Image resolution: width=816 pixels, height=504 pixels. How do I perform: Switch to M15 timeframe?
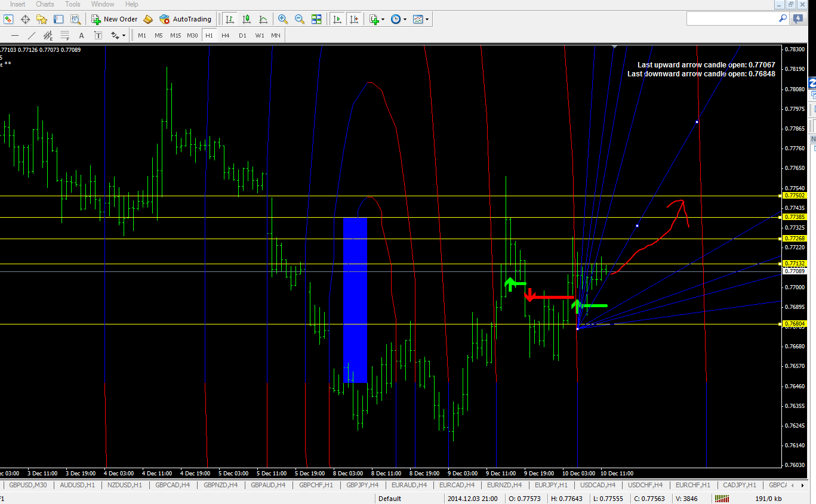(x=175, y=35)
